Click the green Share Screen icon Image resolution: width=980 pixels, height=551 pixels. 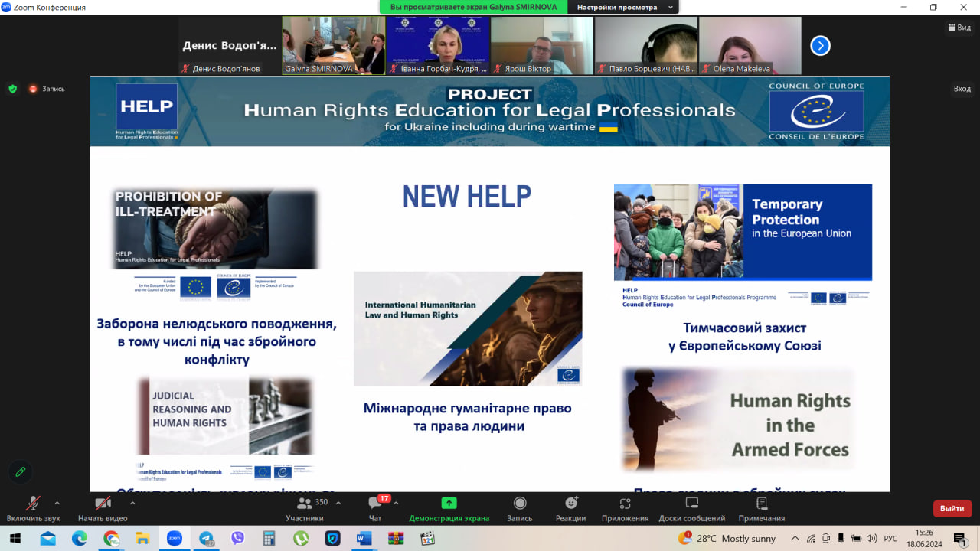[x=449, y=503]
